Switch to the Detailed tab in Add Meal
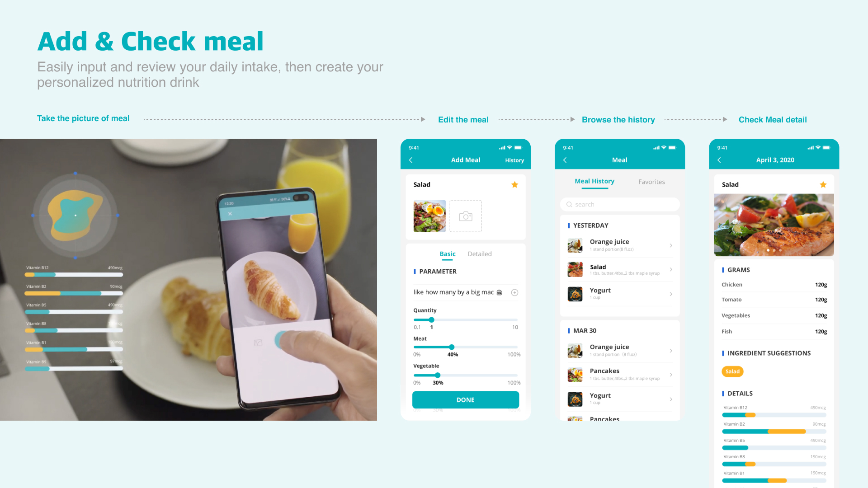 [x=480, y=254]
